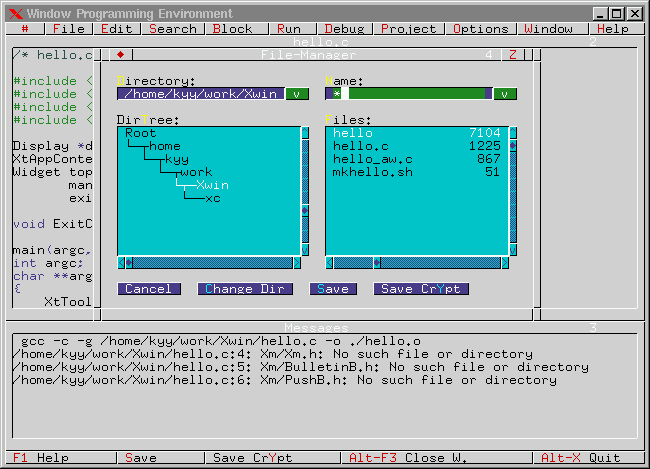Click Files list scroll down arrow
Image resolution: width=650 pixels, height=469 pixels.
coord(513,250)
